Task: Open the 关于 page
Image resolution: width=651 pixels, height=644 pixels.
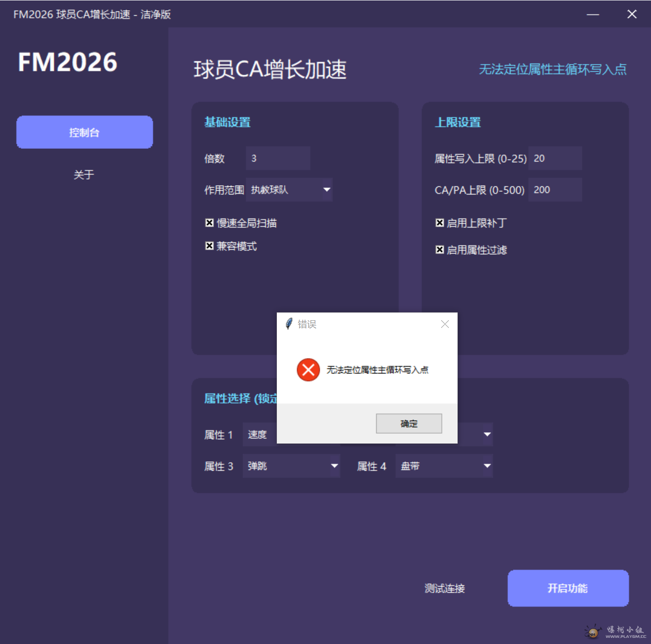Action: (x=84, y=174)
